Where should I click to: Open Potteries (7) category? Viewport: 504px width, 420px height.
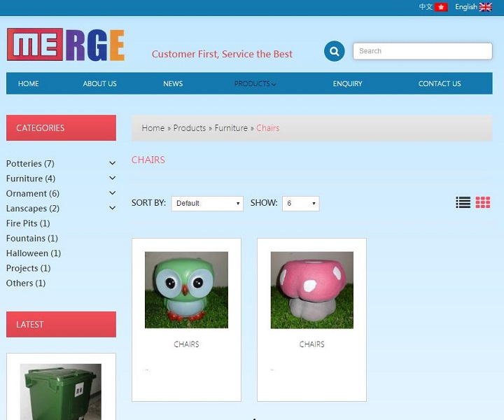click(30, 164)
